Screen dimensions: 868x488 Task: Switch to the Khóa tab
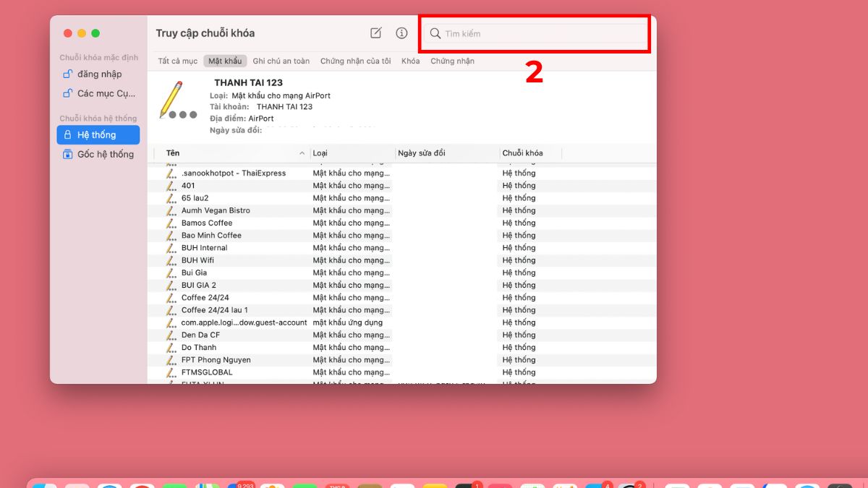tap(411, 61)
